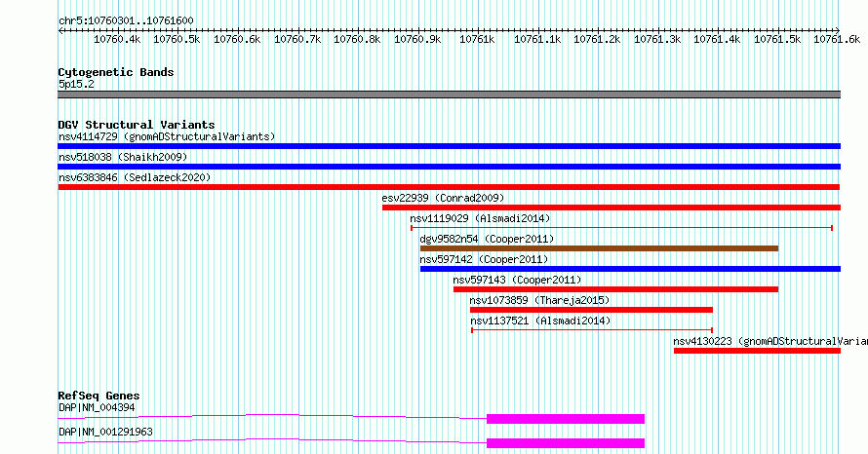Select the blue nsv4114729 variant bar

(x=449, y=146)
